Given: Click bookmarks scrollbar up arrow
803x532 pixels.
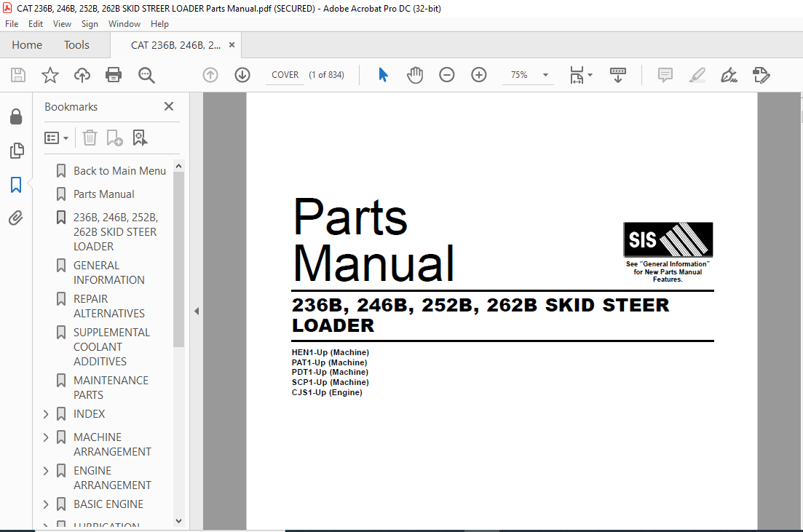Looking at the screenshot, I should (178, 166).
